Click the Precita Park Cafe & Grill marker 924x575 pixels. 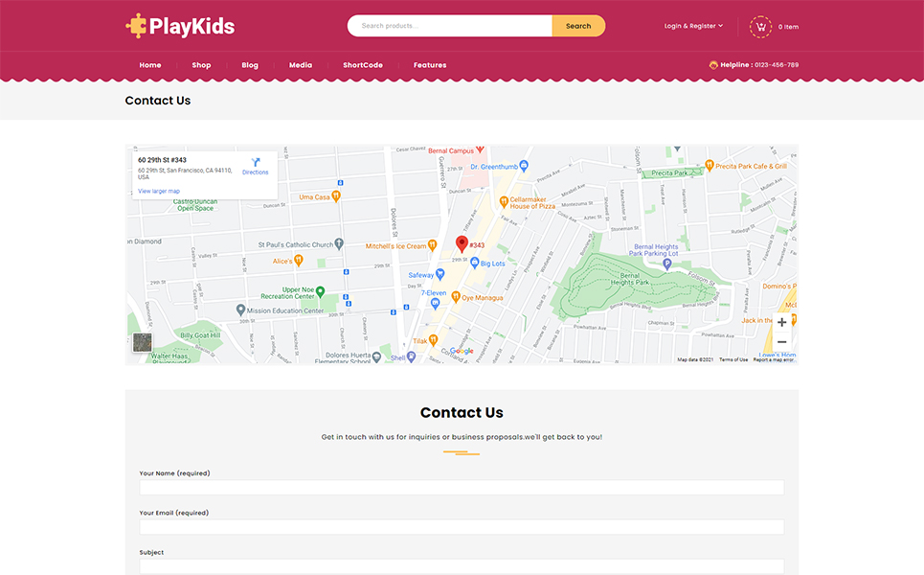tap(710, 166)
